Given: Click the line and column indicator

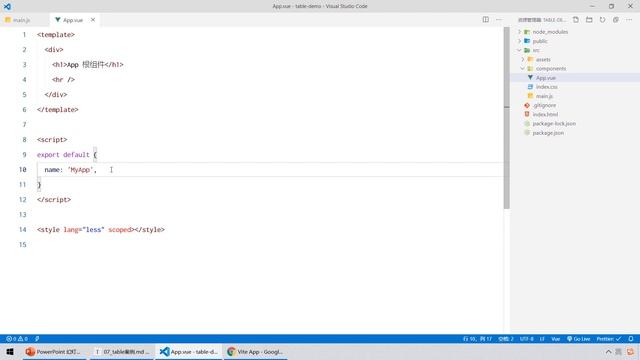Looking at the screenshot, I should [477, 339].
